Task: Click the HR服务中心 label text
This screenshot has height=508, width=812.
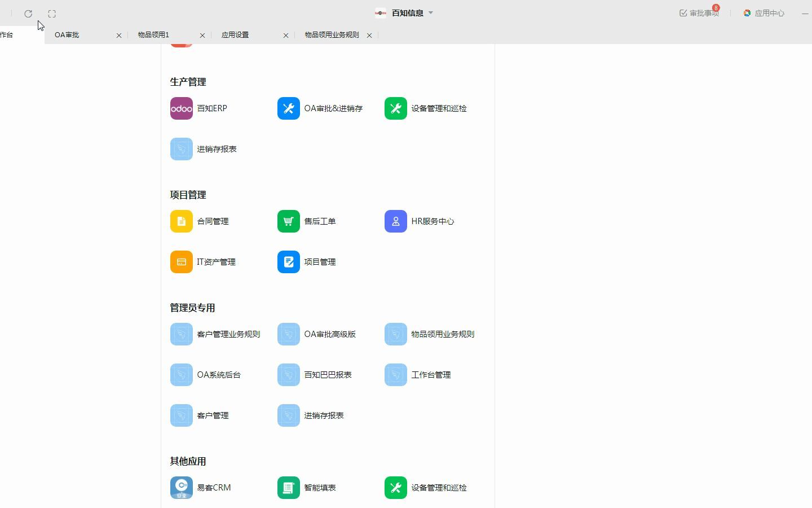Action: (x=433, y=221)
